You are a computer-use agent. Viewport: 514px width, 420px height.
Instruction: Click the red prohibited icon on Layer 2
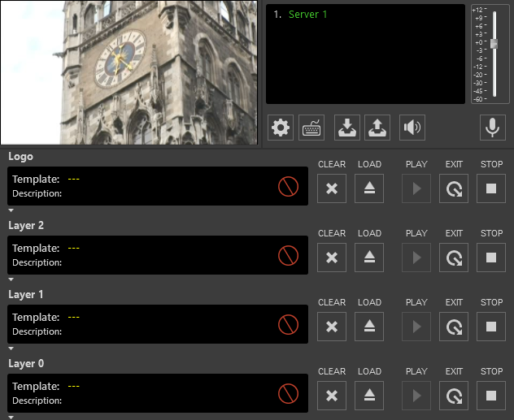coord(288,256)
